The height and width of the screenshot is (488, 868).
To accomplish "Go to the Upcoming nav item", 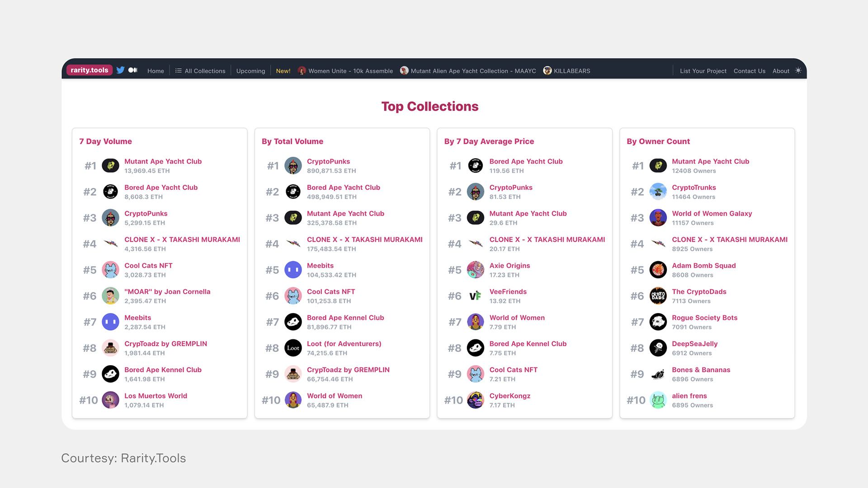I will [250, 71].
